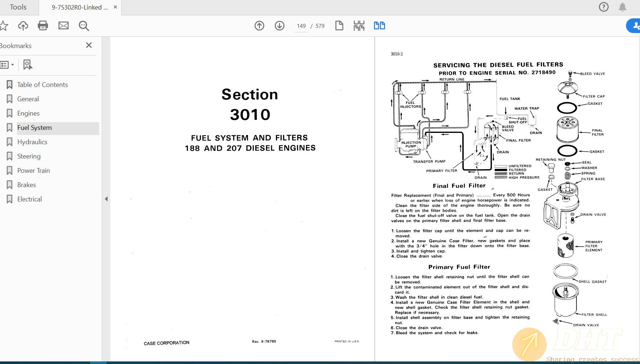This screenshot has height=364, width=640.
Task: Click the page number input field
Action: point(301,26)
